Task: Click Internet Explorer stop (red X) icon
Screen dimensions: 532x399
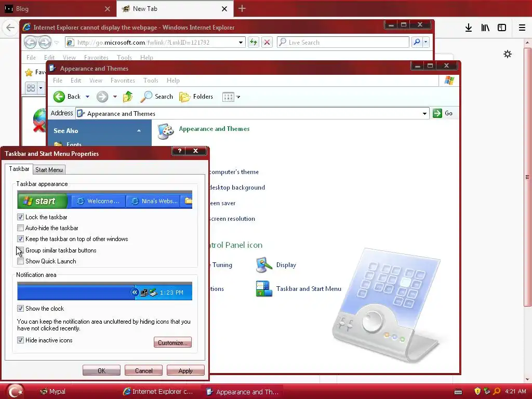Action: coord(267,43)
